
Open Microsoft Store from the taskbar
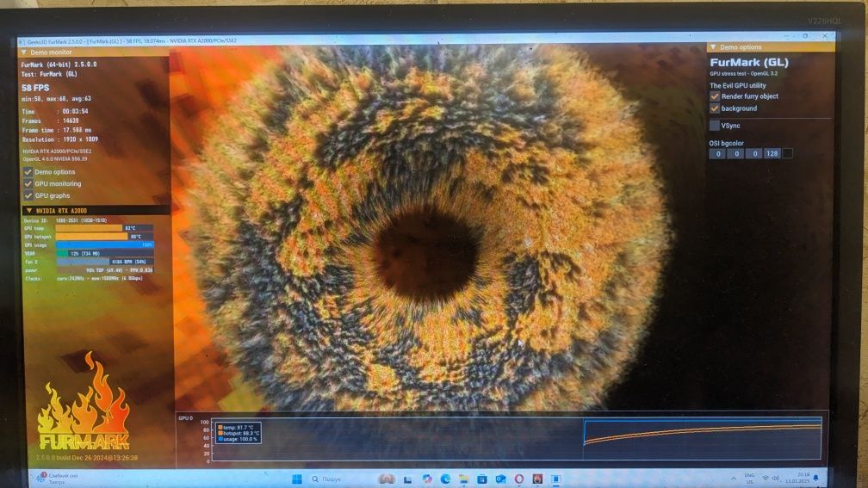[x=481, y=479]
